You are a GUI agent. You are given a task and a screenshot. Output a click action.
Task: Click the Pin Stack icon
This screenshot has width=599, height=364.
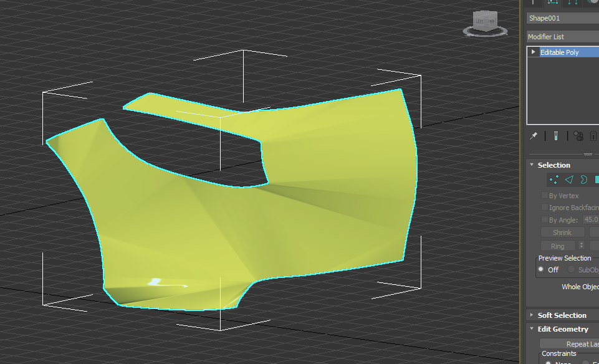point(534,136)
